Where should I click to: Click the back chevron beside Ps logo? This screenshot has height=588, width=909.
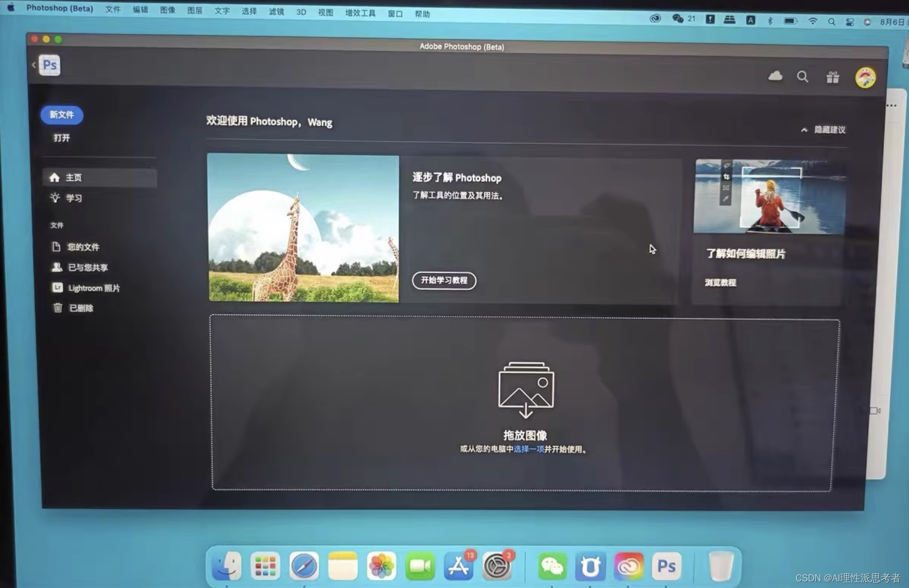34,65
